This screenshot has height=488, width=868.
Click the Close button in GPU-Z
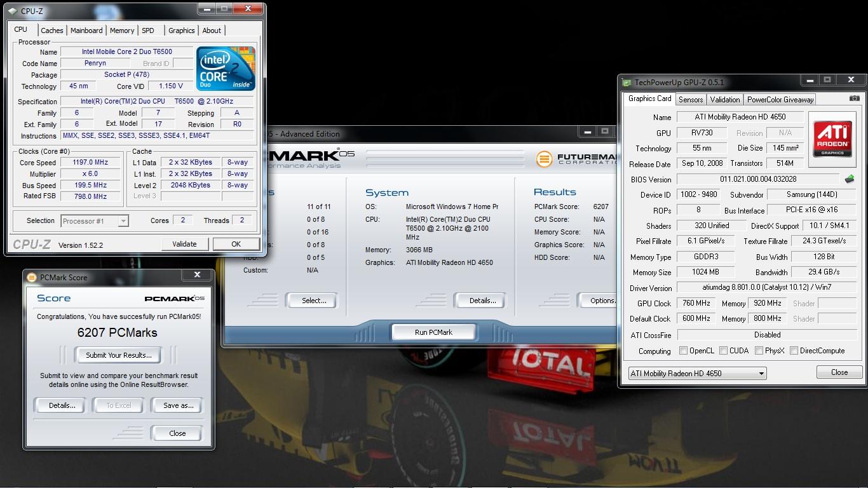(839, 372)
